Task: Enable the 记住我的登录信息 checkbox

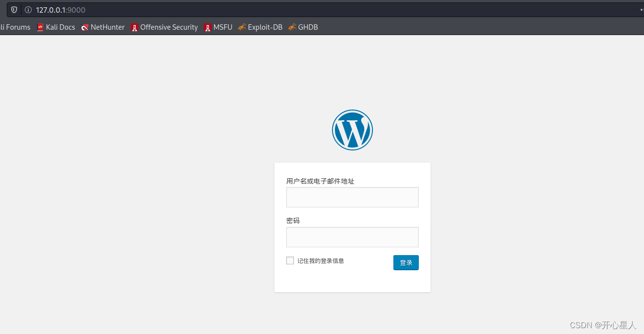Action: tap(290, 260)
